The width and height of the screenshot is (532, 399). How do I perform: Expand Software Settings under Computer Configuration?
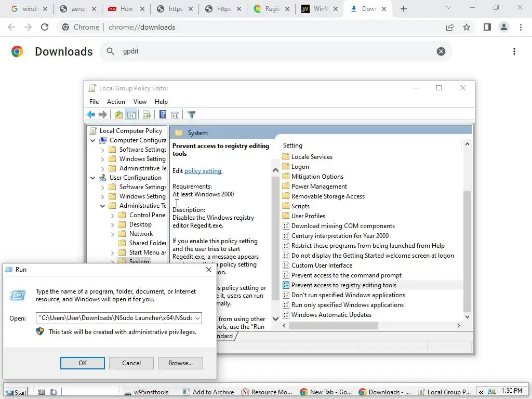[x=102, y=150]
